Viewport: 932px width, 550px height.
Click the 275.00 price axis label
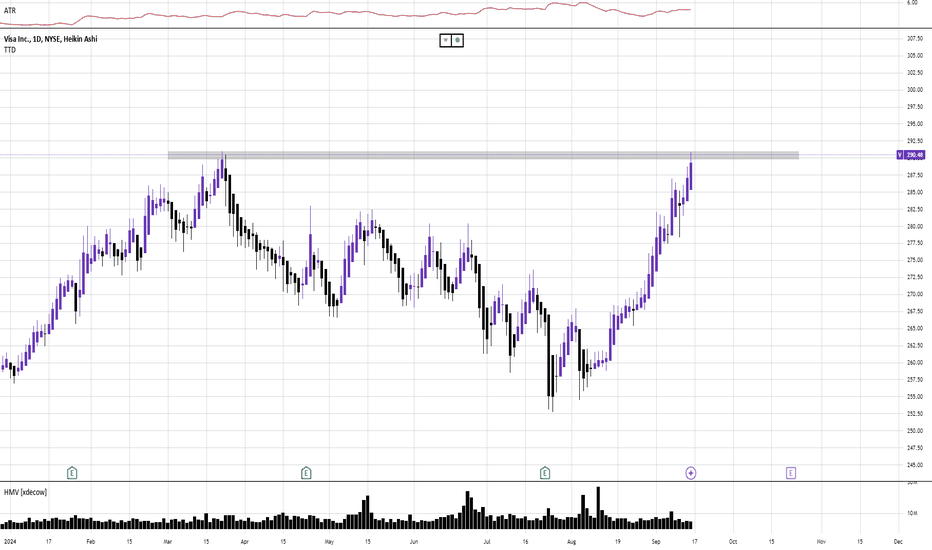[915, 260]
